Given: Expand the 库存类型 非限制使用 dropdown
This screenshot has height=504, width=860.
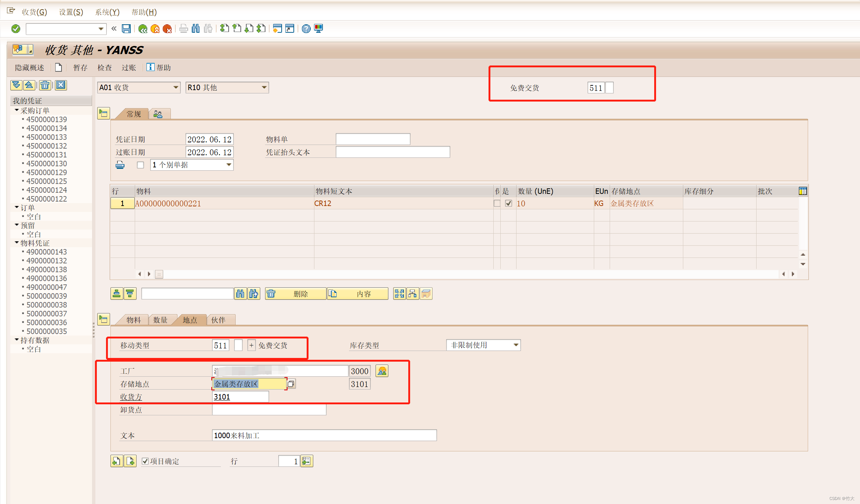Looking at the screenshot, I should click(516, 345).
